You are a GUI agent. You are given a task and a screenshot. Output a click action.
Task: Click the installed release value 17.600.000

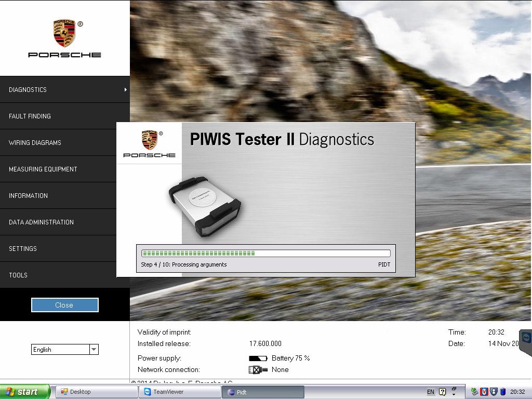point(265,344)
